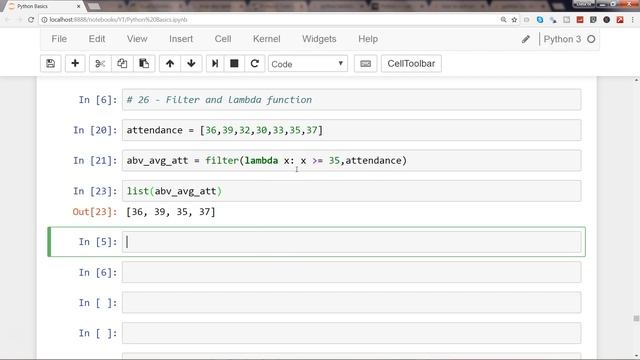Click the Python 3 kernel status circle

click(x=591, y=39)
